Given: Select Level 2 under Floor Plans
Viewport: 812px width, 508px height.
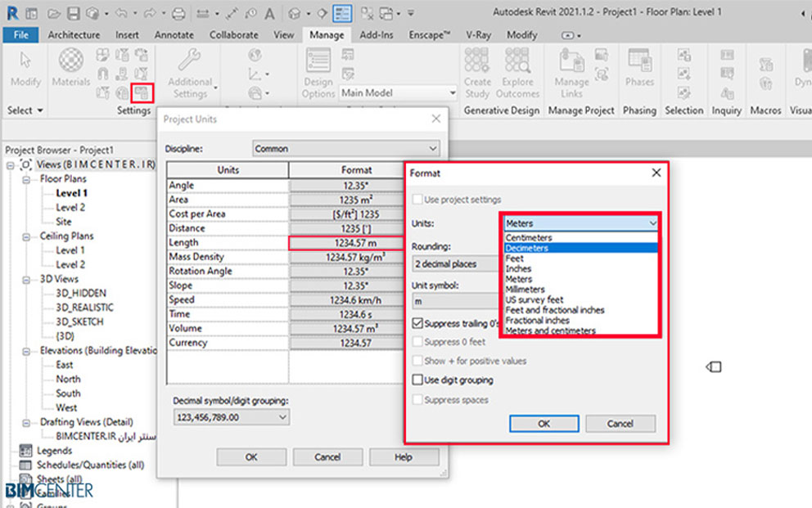Looking at the screenshot, I should pyautogui.click(x=70, y=208).
